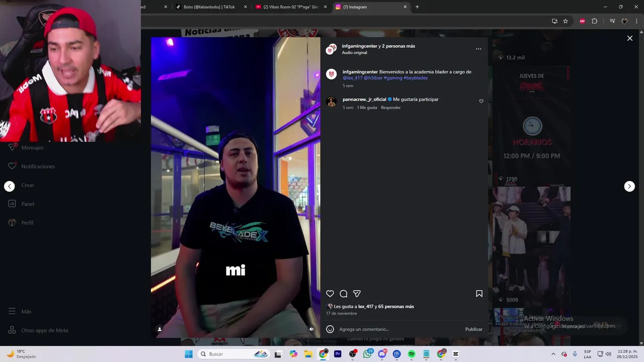Open CapCut from taskbar
Viewport: 644px width, 362px height.
pos(456,354)
